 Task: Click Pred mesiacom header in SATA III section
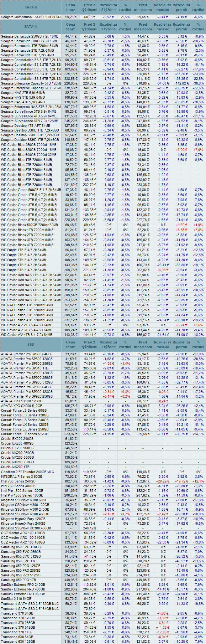(x=143, y=27)
